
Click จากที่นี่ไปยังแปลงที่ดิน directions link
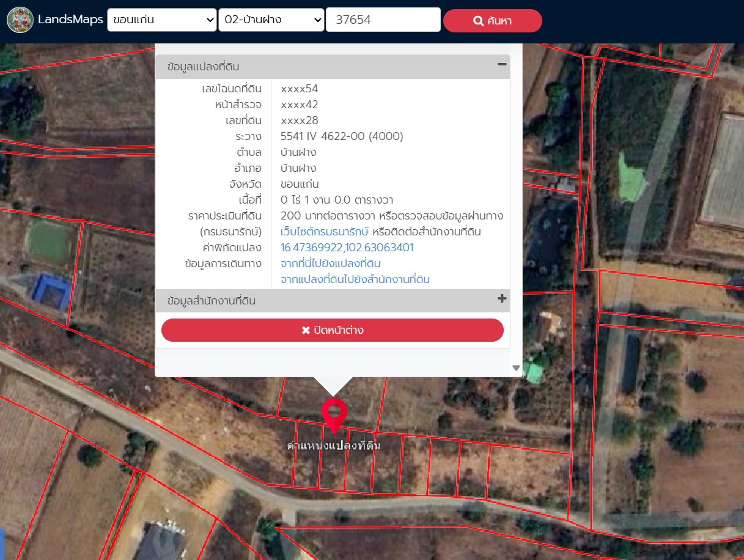[331, 263]
